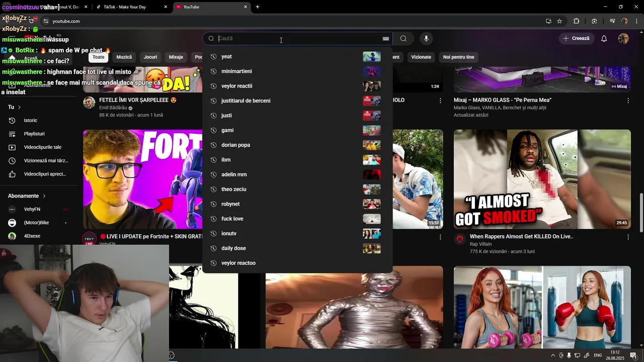644x362 pixels.
Task: Open the YouTube account avatar menu
Action: coord(623,39)
